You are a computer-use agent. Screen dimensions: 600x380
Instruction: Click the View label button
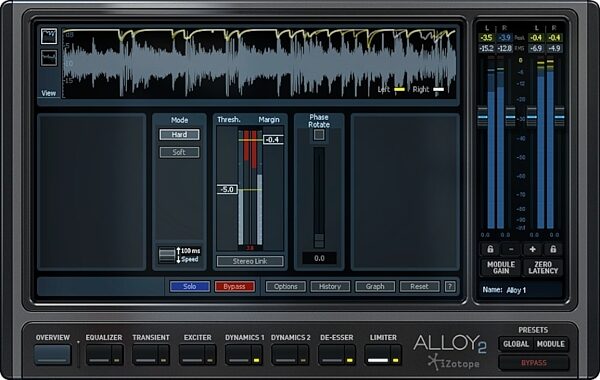point(49,93)
